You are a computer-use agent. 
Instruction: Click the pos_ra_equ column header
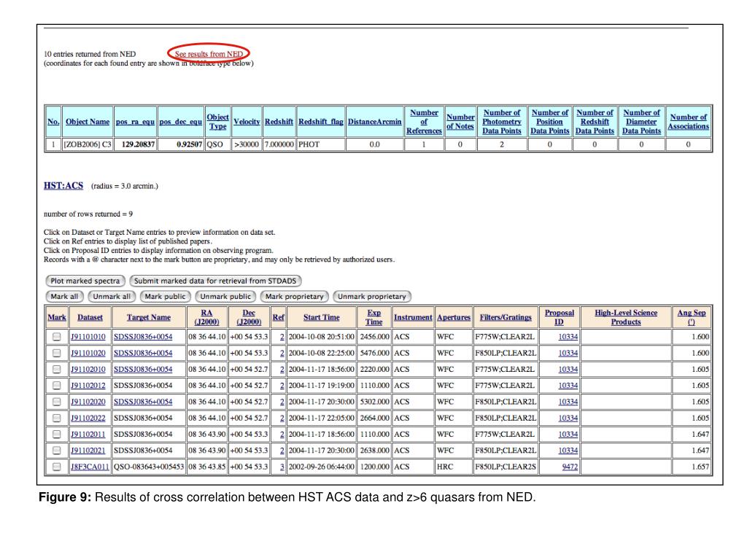(x=135, y=122)
